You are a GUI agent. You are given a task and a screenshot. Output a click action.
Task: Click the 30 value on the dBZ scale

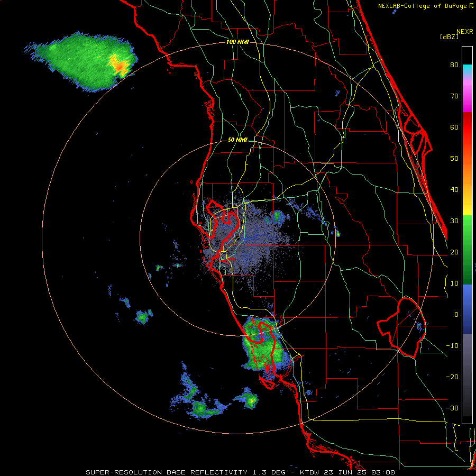[454, 221]
